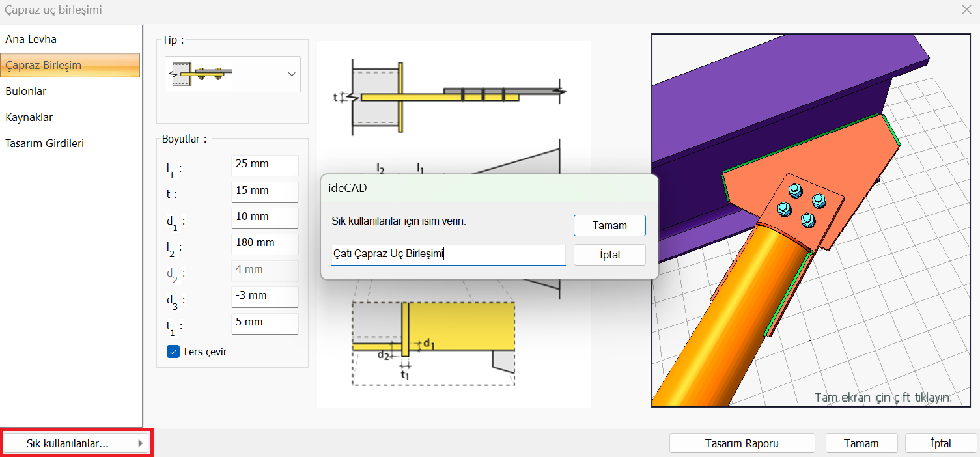980x457 pixels.
Task: Click Tamam in the ideCAD dialog
Action: [609, 226]
